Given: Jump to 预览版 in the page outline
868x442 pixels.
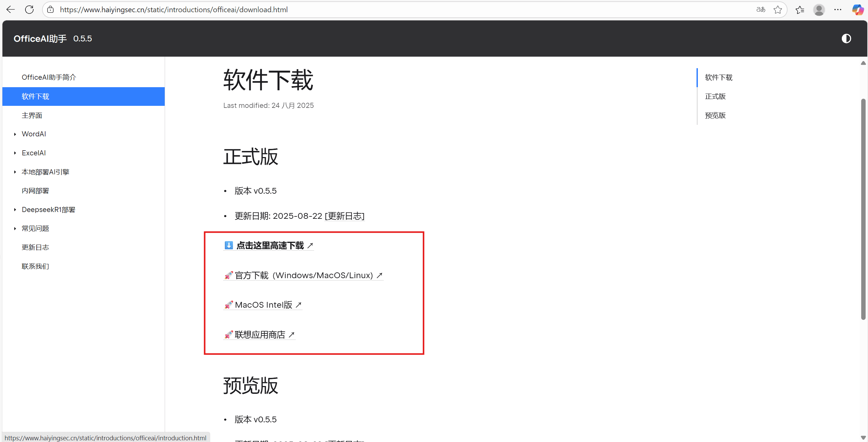Looking at the screenshot, I should pyautogui.click(x=715, y=115).
